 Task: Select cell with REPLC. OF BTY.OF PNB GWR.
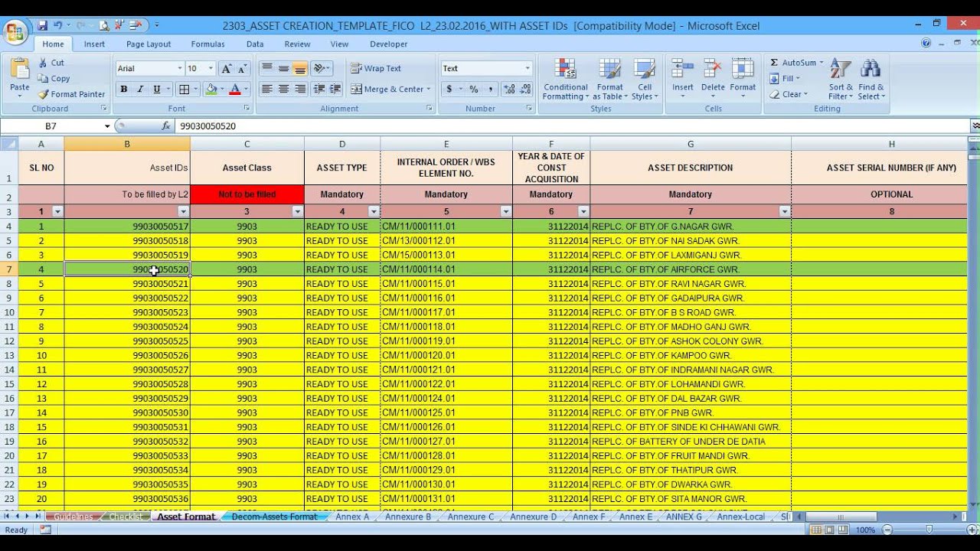pos(690,413)
